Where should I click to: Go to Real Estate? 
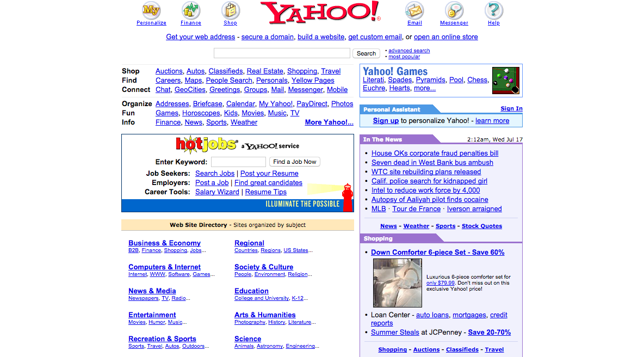pos(265,71)
